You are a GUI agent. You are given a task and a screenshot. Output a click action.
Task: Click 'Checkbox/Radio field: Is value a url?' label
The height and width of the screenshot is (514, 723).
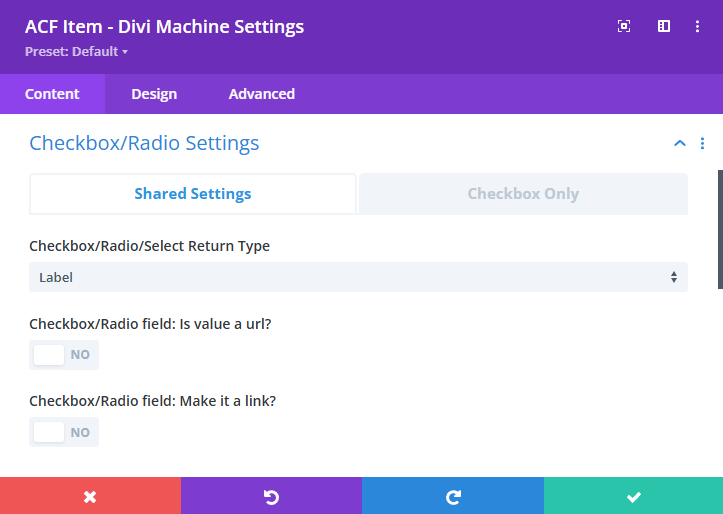[150, 324]
